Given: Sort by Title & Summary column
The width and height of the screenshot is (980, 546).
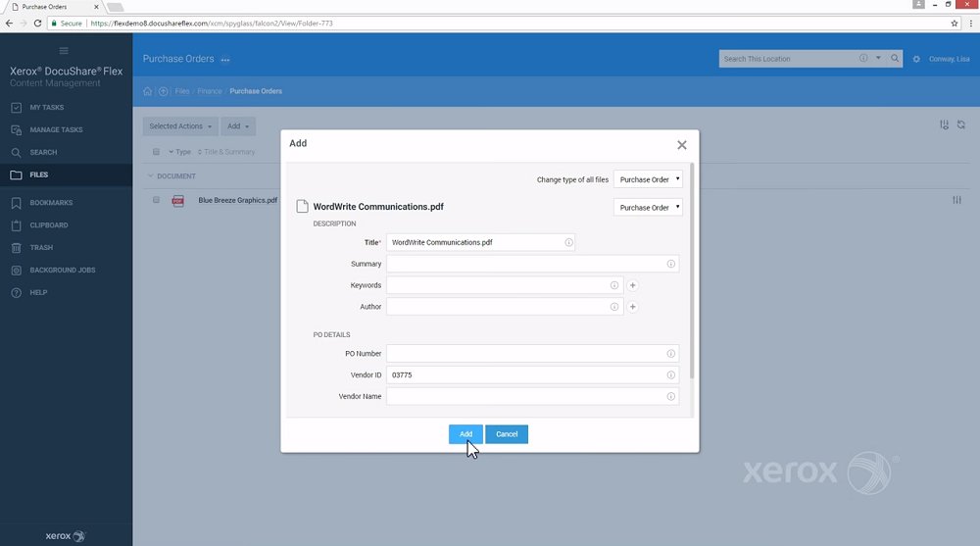Looking at the screenshot, I should (x=226, y=152).
